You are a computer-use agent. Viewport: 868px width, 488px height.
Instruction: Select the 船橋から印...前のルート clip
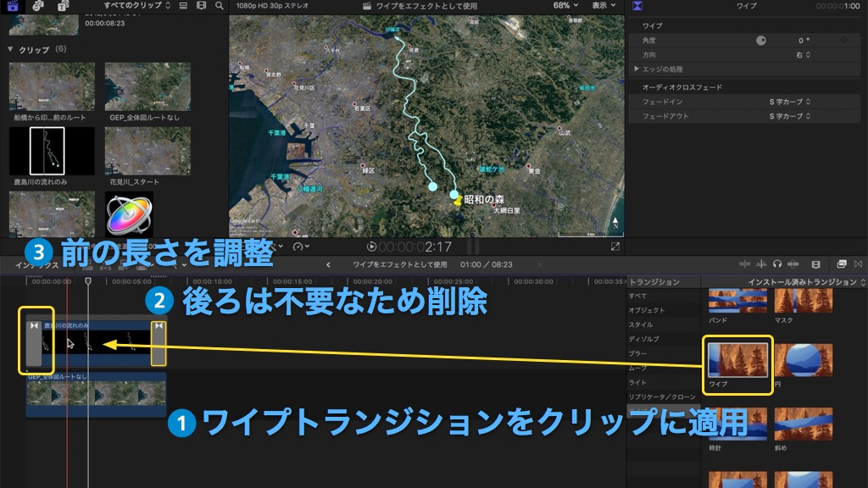tap(52, 86)
